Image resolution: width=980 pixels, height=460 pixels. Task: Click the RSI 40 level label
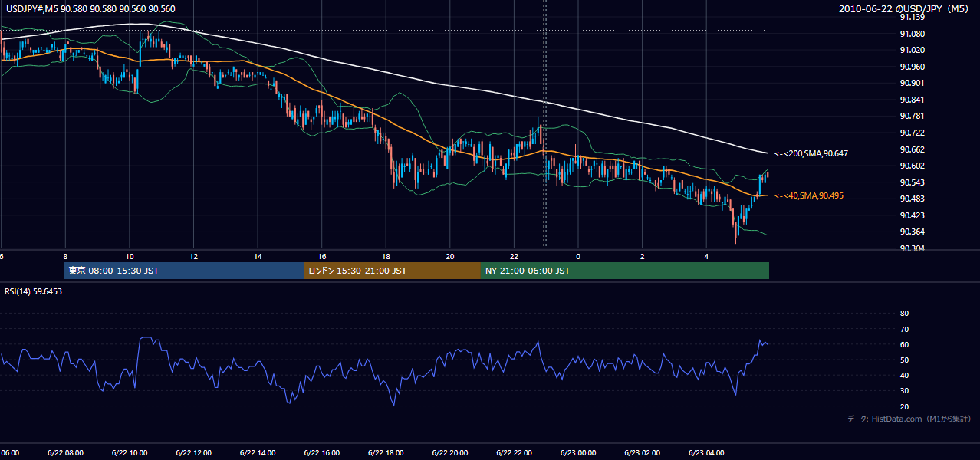[x=904, y=376]
